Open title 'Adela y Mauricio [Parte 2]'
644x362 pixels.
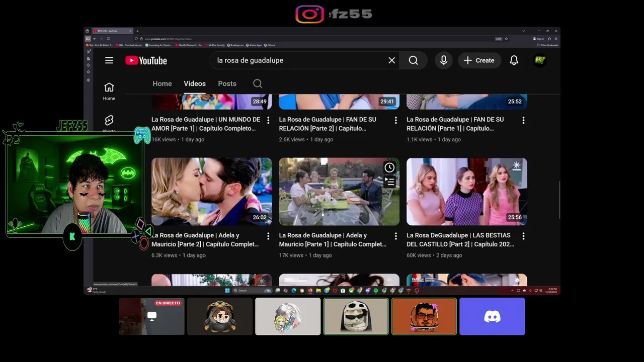[205, 240]
